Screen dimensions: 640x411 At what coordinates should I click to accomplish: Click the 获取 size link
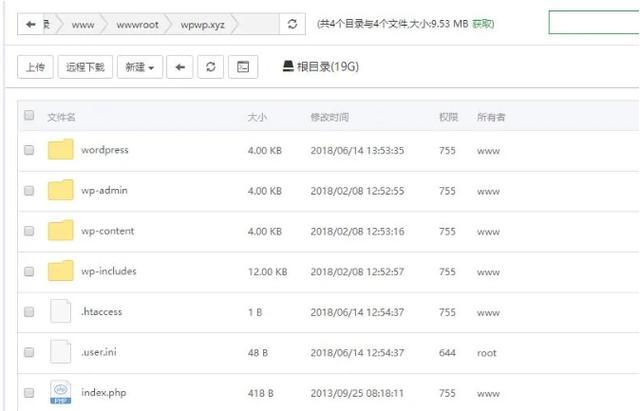tap(482, 22)
